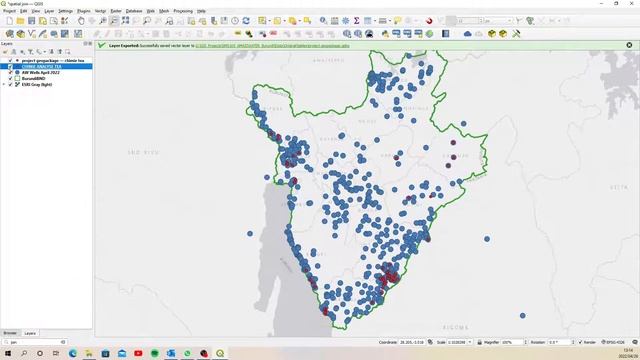Choose the Zoom In magnifier tool

click(x=103, y=21)
